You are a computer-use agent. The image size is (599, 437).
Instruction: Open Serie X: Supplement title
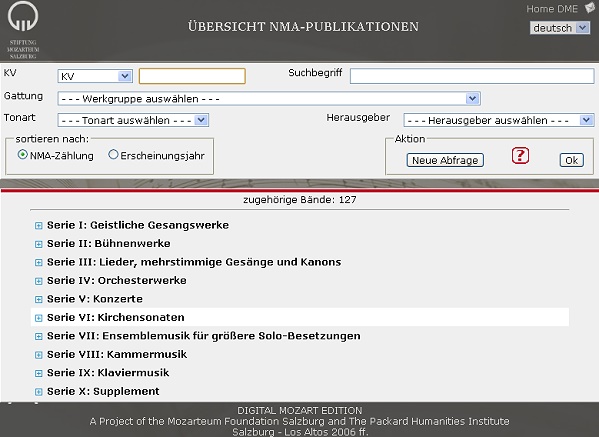click(103, 391)
